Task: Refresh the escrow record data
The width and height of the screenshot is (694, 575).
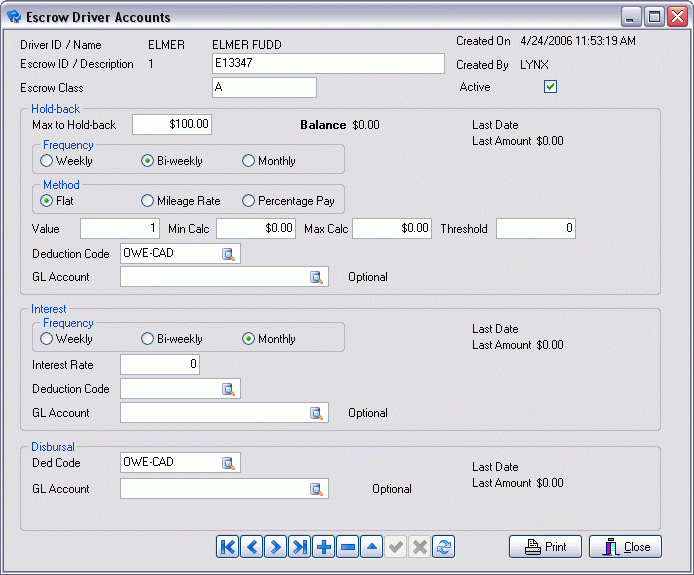Action: click(x=445, y=547)
